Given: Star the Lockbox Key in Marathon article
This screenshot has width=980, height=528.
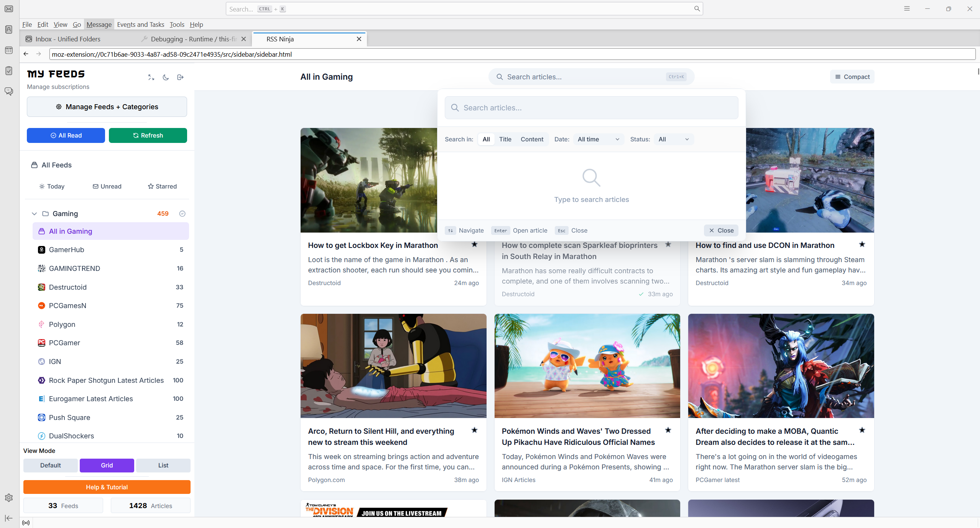Looking at the screenshot, I should pyautogui.click(x=474, y=244).
